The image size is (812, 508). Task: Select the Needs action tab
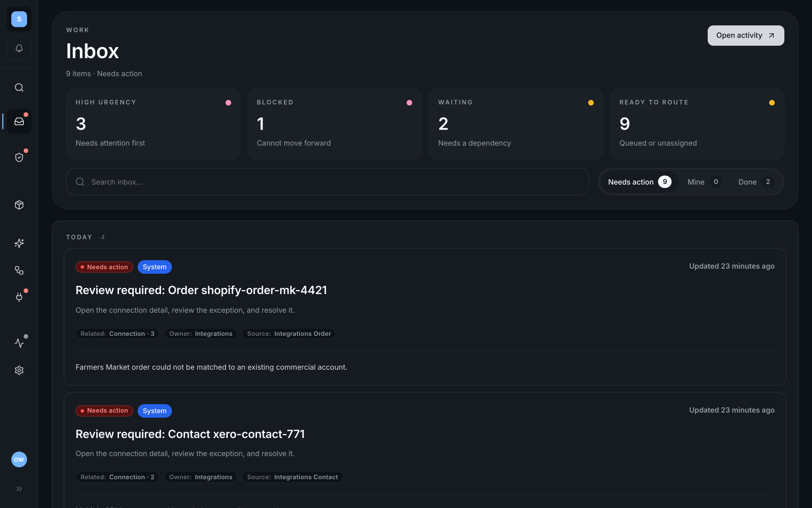tap(639, 182)
